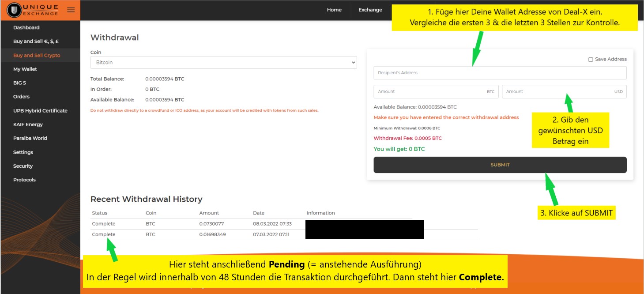Image resolution: width=644 pixels, height=294 pixels.
Task: Enable the Save Address checkbox
Action: click(x=591, y=60)
